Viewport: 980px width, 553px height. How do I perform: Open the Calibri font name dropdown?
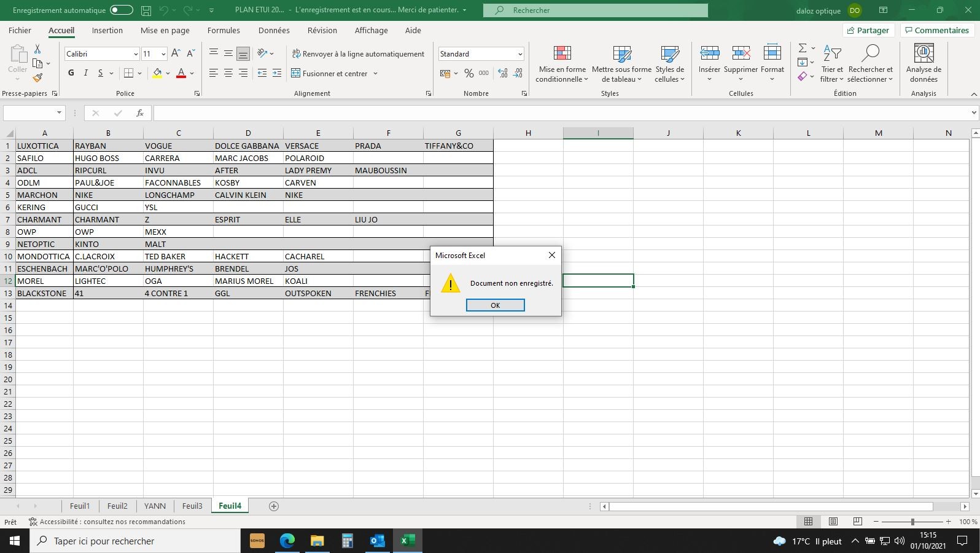(x=136, y=54)
